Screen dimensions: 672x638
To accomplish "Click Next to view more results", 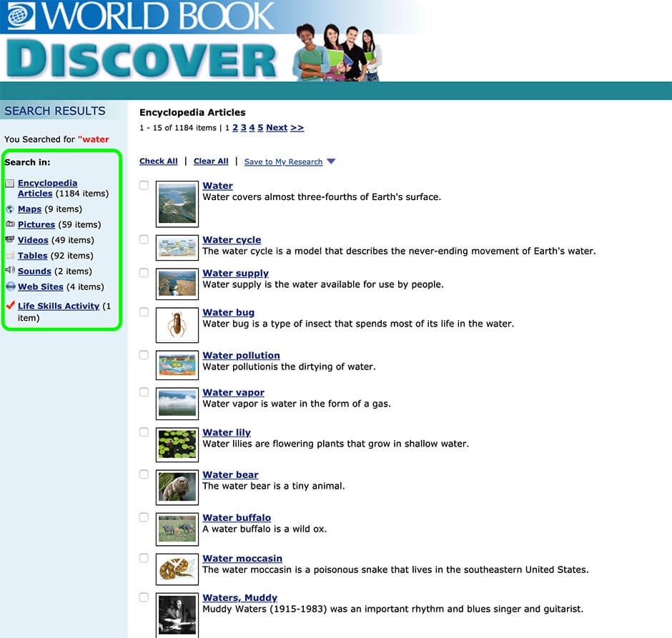I will (x=277, y=127).
